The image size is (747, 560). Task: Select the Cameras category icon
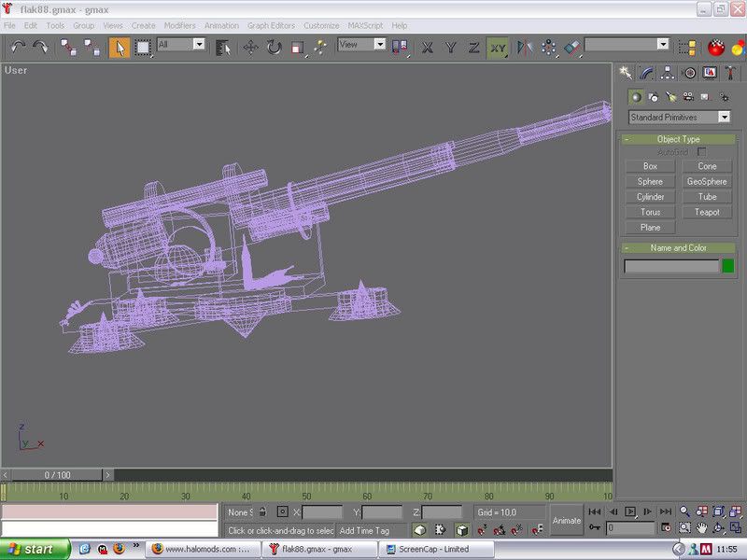pos(688,97)
